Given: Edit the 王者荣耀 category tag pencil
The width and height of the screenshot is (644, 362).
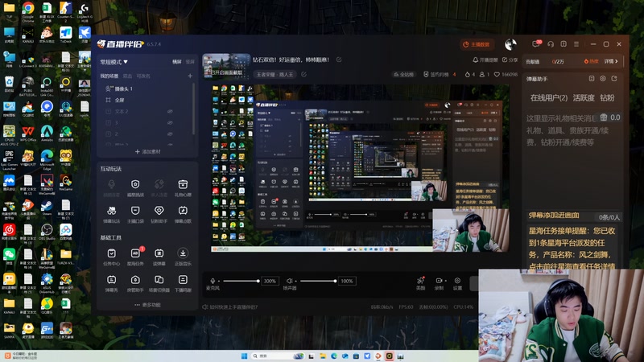Looking at the screenshot, I should (304, 74).
